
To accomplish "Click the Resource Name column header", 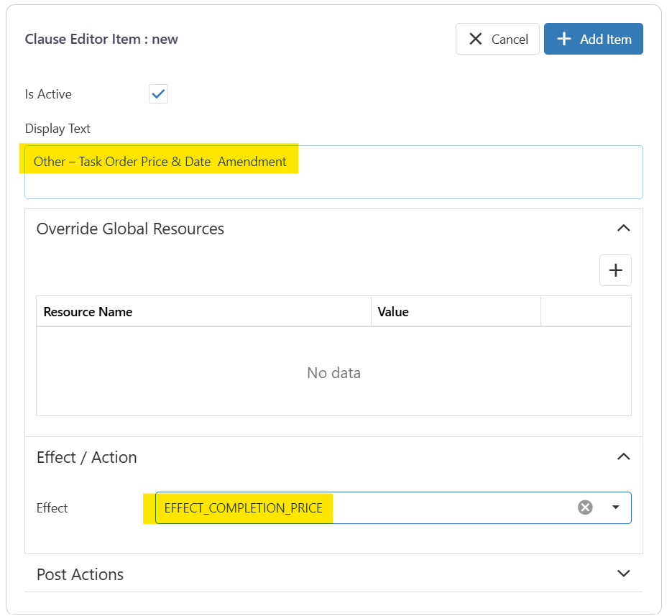I will pyautogui.click(x=203, y=312).
